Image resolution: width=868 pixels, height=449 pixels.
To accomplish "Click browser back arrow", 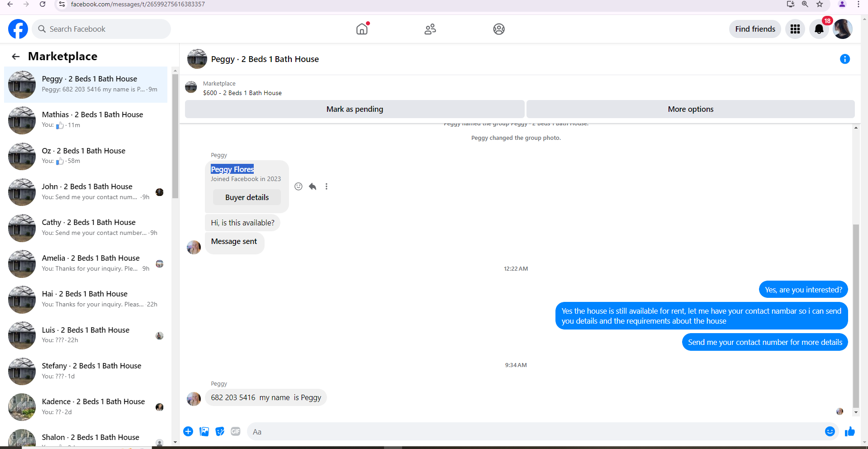I will click(x=10, y=4).
